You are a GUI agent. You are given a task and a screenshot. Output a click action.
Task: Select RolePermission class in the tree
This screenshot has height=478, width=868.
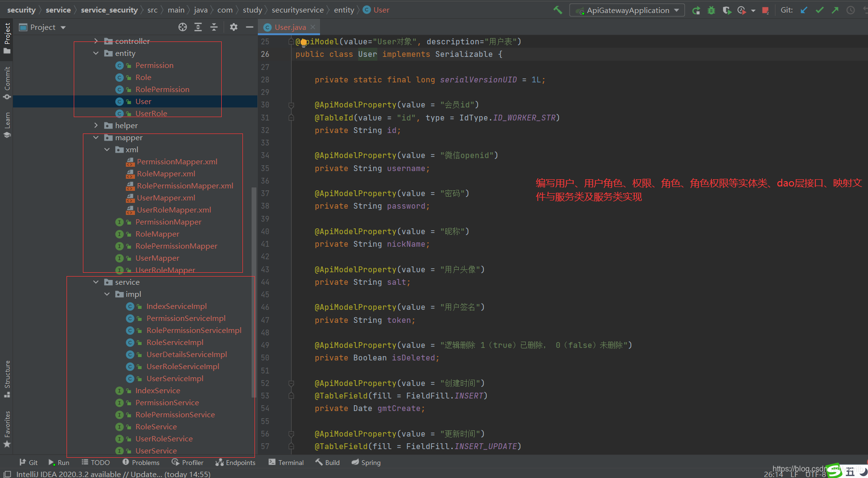coord(162,89)
